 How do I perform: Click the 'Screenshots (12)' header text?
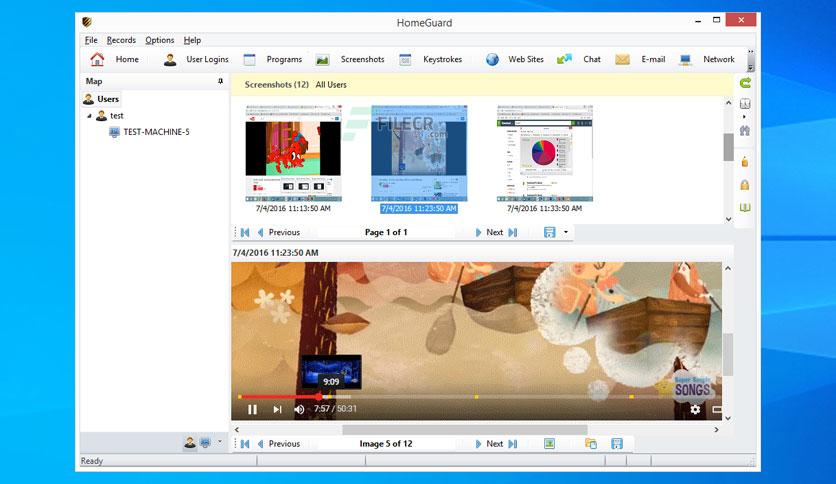tap(276, 84)
